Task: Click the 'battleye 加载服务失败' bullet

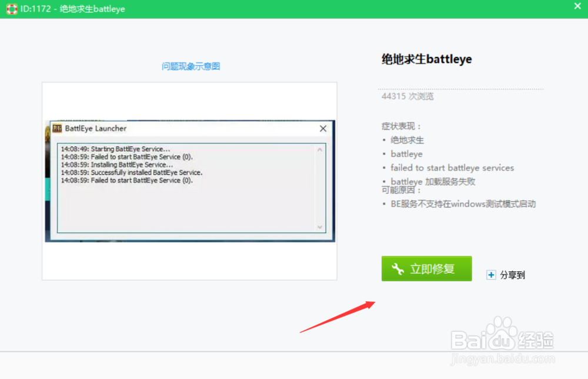Action: click(x=433, y=181)
